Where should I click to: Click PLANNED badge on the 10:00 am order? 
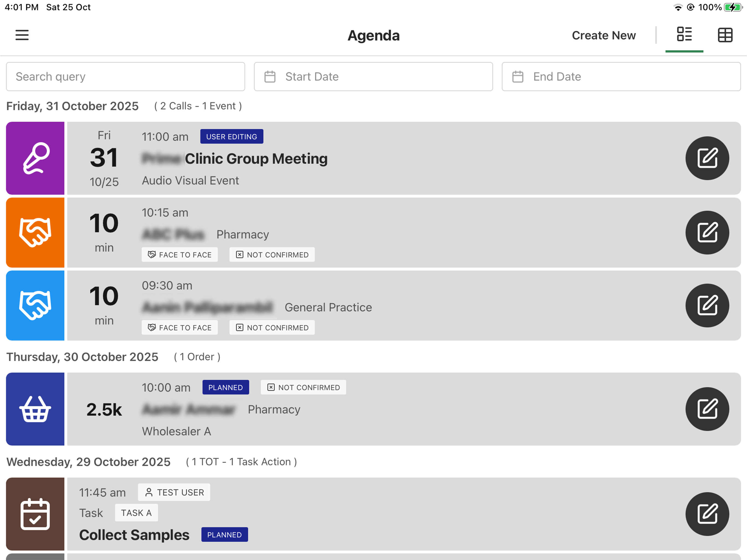point(226,387)
